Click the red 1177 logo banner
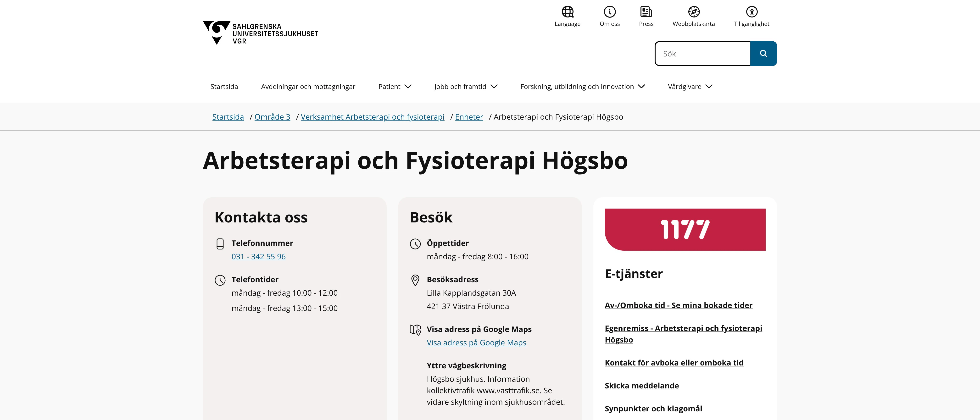The height and width of the screenshot is (420, 980). 685,229
